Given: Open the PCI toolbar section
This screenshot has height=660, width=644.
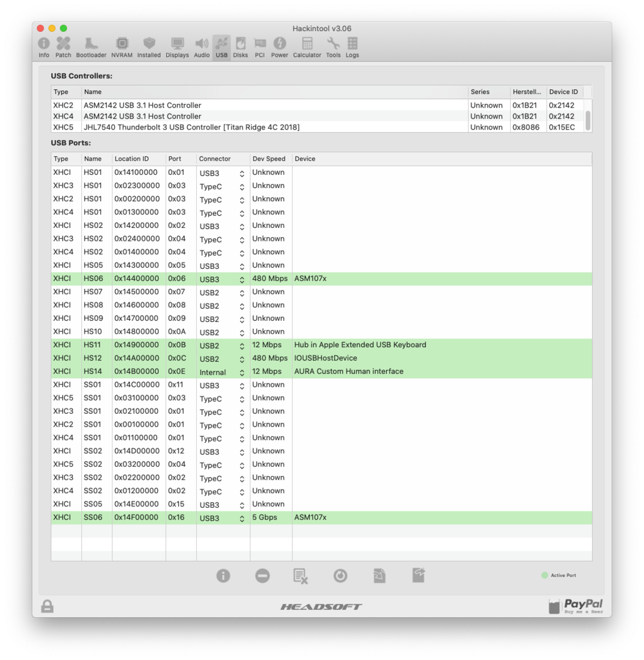Looking at the screenshot, I should [260, 48].
